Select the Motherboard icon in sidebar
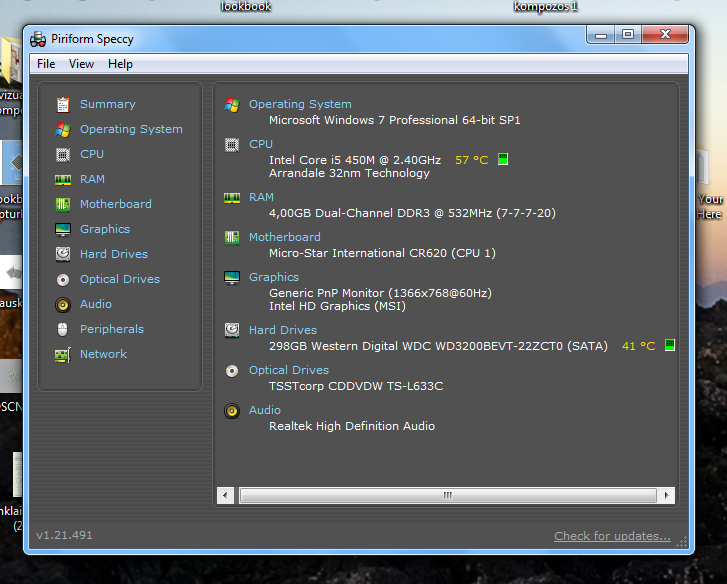This screenshot has height=584, width=727. tap(63, 204)
